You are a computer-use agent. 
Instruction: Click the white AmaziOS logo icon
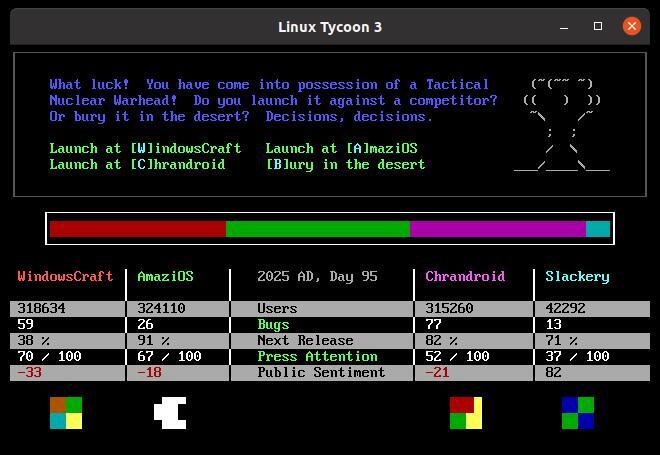point(170,412)
